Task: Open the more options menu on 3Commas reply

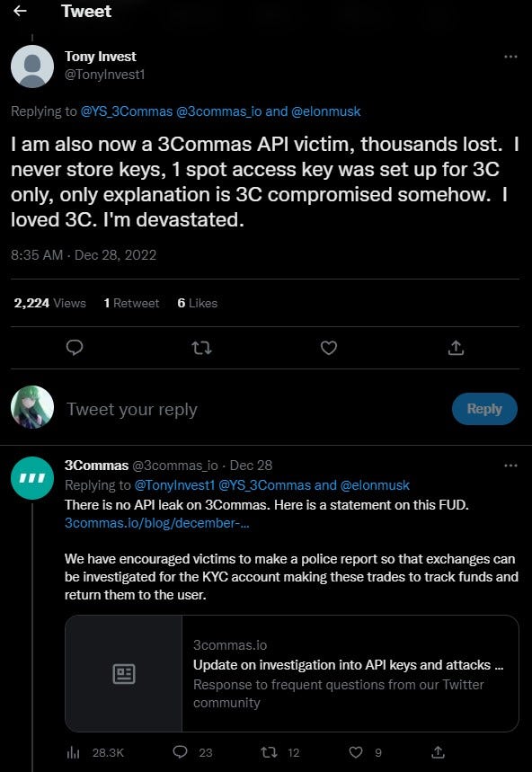Action: [x=510, y=466]
